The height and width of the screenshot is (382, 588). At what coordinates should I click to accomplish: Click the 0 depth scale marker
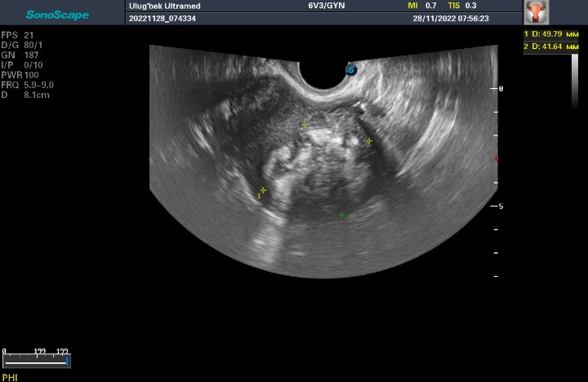point(501,88)
